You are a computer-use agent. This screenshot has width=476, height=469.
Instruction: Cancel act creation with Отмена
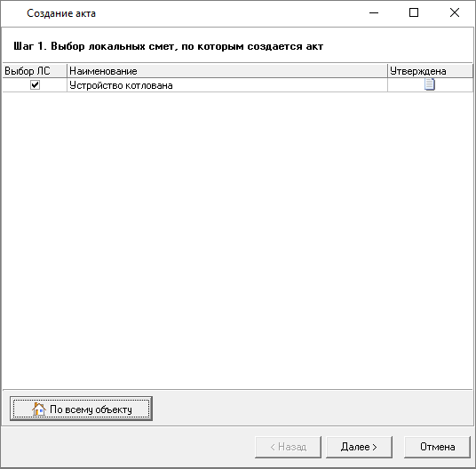(437, 447)
